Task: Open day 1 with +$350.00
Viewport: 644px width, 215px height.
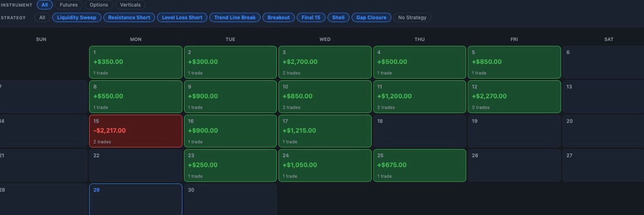Action: pyautogui.click(x=136, y=62)
